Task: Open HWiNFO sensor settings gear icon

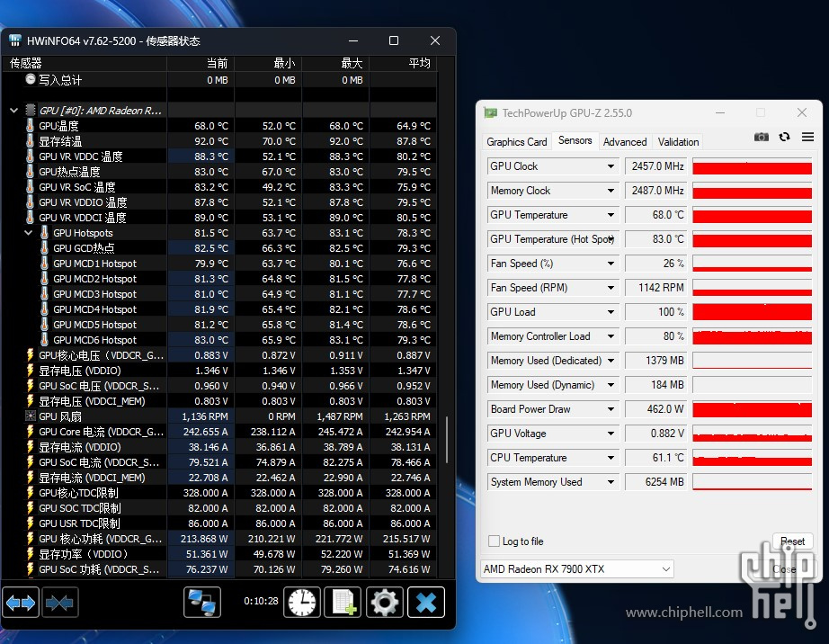Action: (384, 603)
